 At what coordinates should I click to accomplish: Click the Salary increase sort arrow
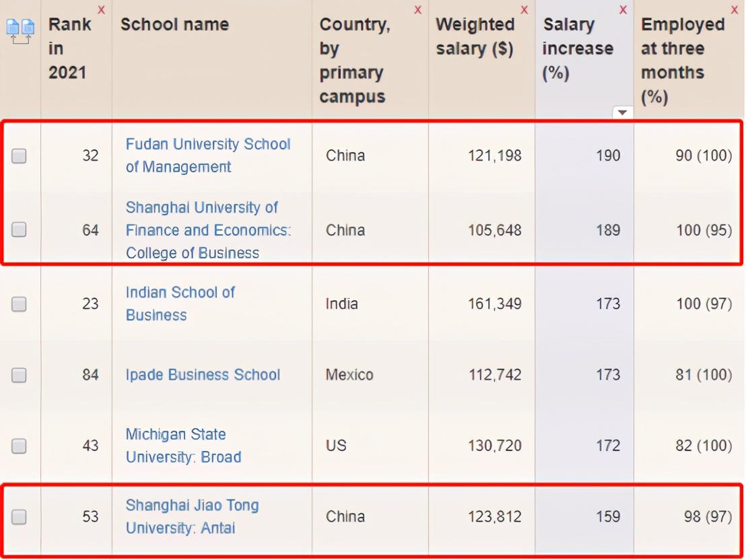623,112
